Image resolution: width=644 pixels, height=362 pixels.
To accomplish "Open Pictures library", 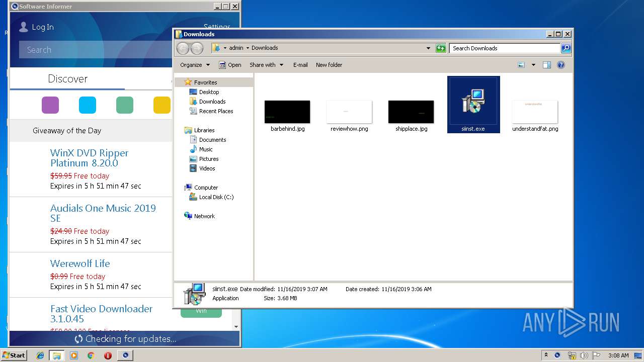I will (208, 159).
